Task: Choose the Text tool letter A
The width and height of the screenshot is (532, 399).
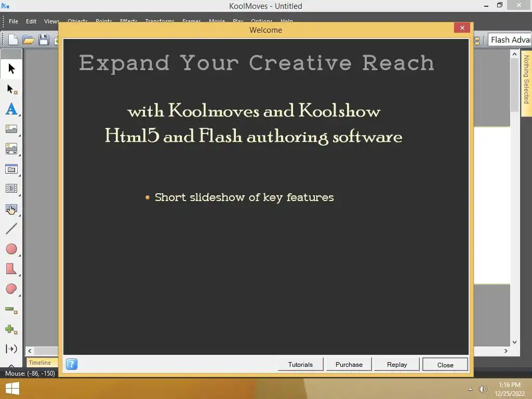Action: [x=11, y=109]
